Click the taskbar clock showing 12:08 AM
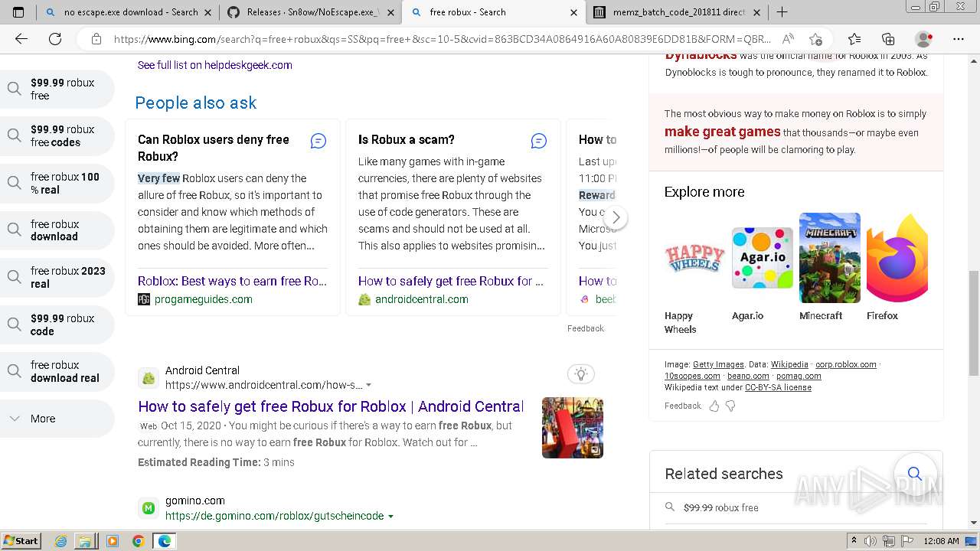The width and height of the screenshot is (980, 551). (941, 541)
